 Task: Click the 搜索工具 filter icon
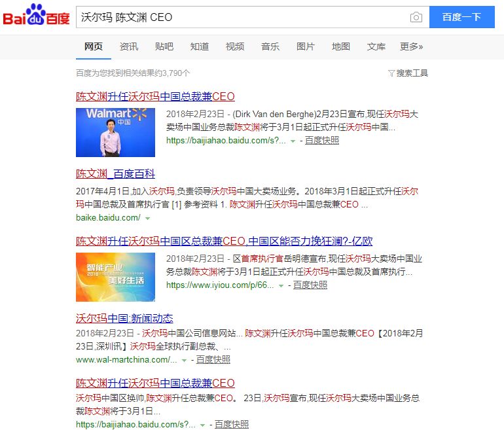coord(391,73)
